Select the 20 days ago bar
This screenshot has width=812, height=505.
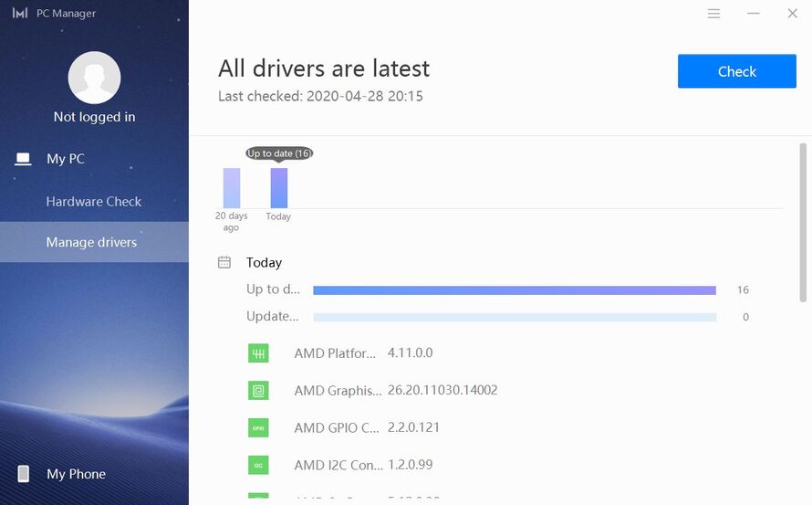232,188
